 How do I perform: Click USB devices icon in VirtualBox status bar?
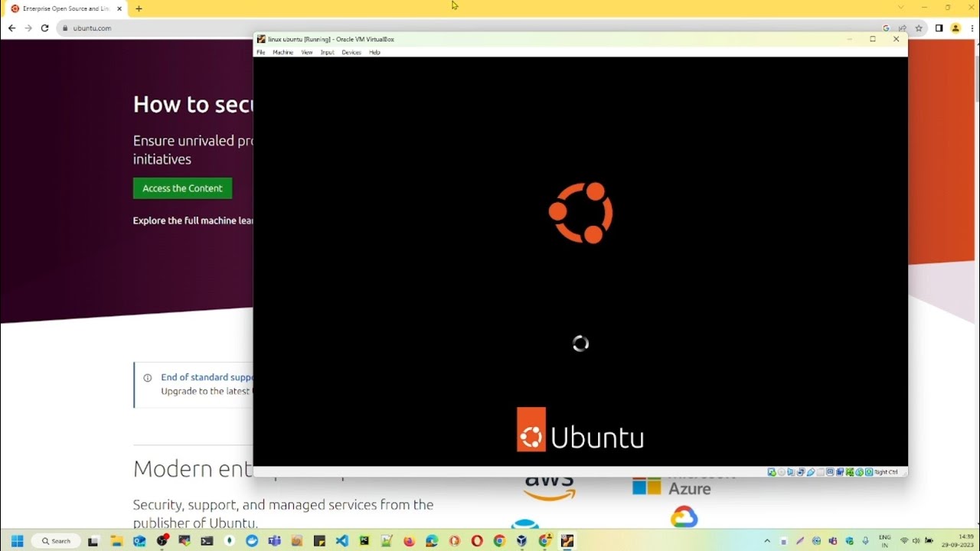pos(811,472)
